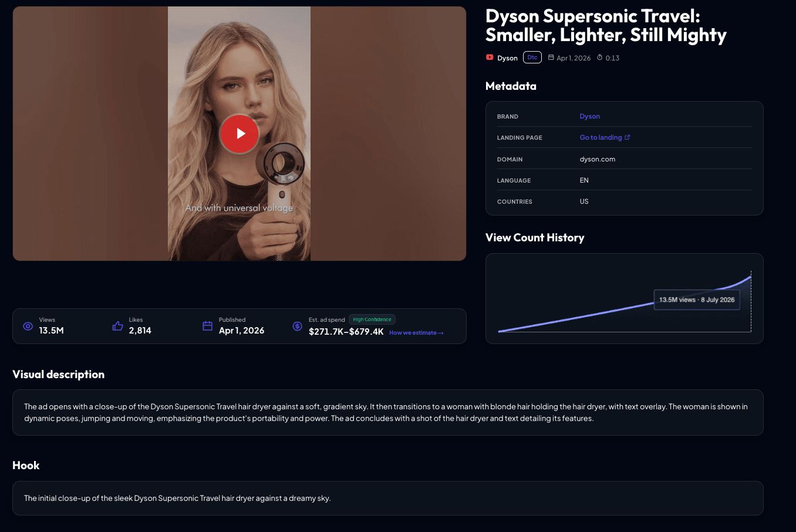
Task: Click the LANDING PAGE label
Action: (x=520, y=138)
